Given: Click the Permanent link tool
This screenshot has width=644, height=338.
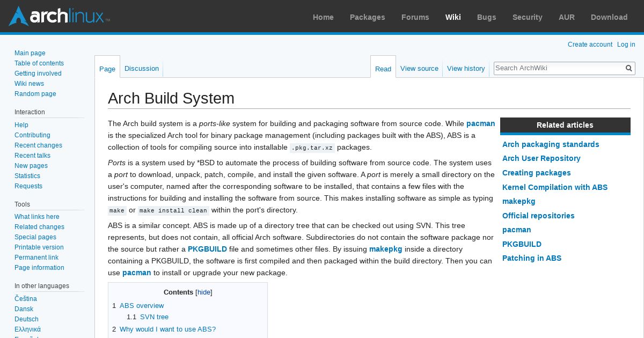Looking at the screenshot, I should coord(36,258).
